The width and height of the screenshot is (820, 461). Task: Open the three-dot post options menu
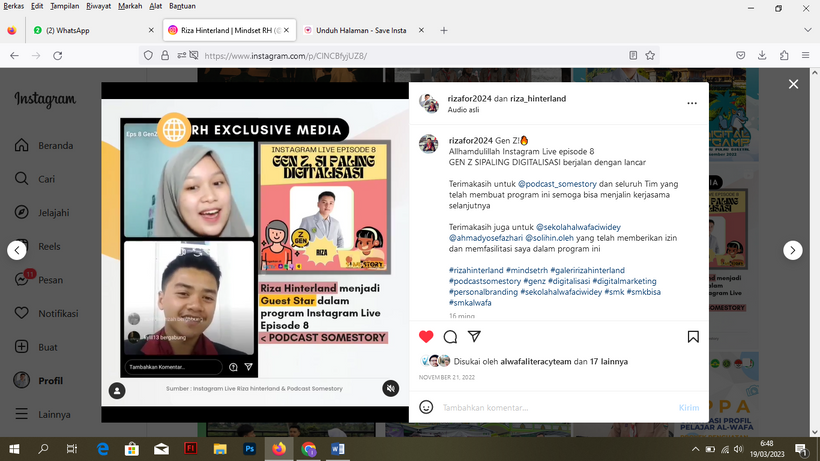(x=691, y=103)
